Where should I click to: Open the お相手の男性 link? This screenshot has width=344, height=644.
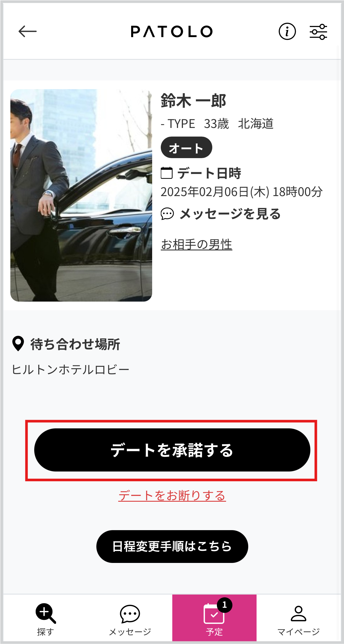tap(196, 244)
